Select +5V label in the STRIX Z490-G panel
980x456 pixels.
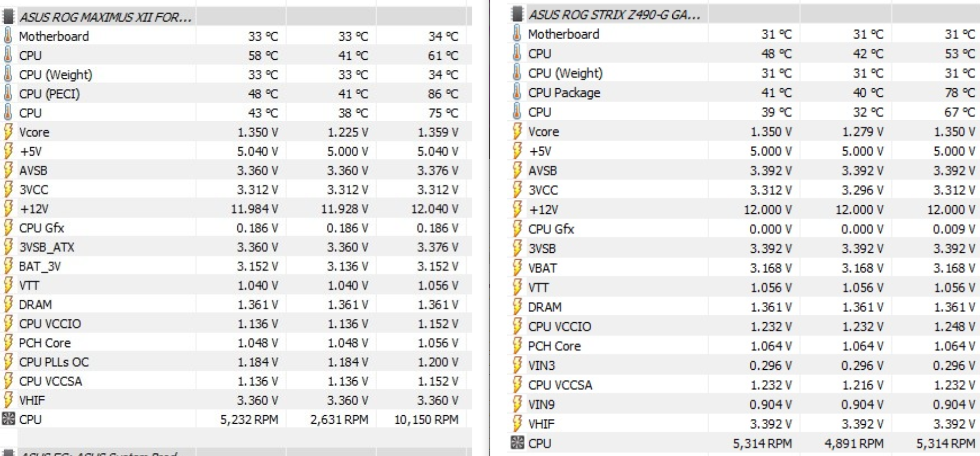click(x=540, y=151)
